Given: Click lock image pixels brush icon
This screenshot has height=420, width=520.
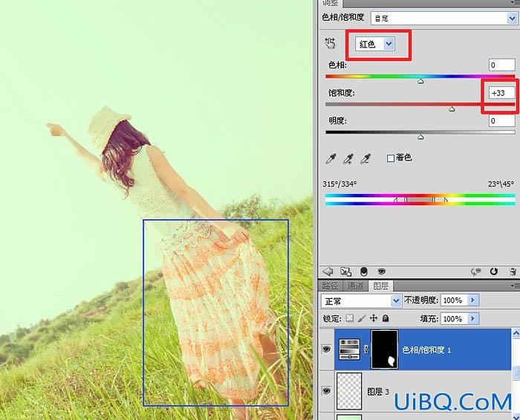Looking at the screenshot, I should pos(362,318).
